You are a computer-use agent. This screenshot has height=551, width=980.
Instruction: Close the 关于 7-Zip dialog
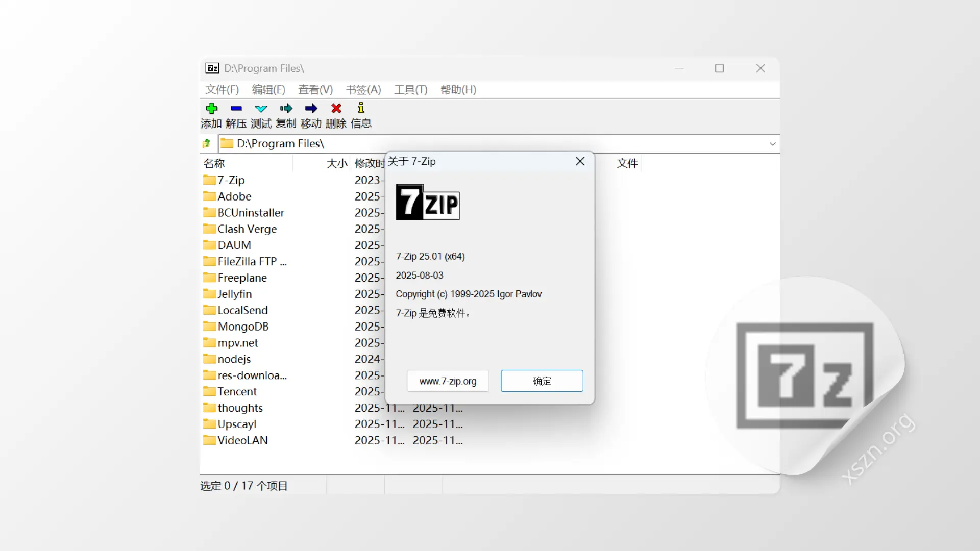pos(580,161)
